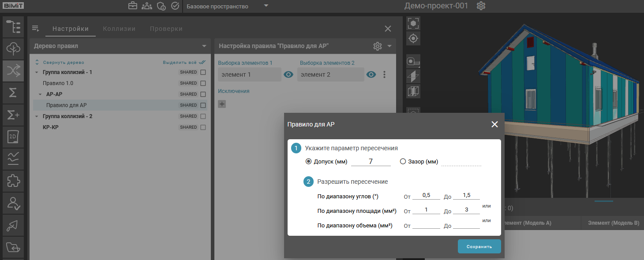
Task: Open the model tree sidebar icon
Action: pos(13,27)
